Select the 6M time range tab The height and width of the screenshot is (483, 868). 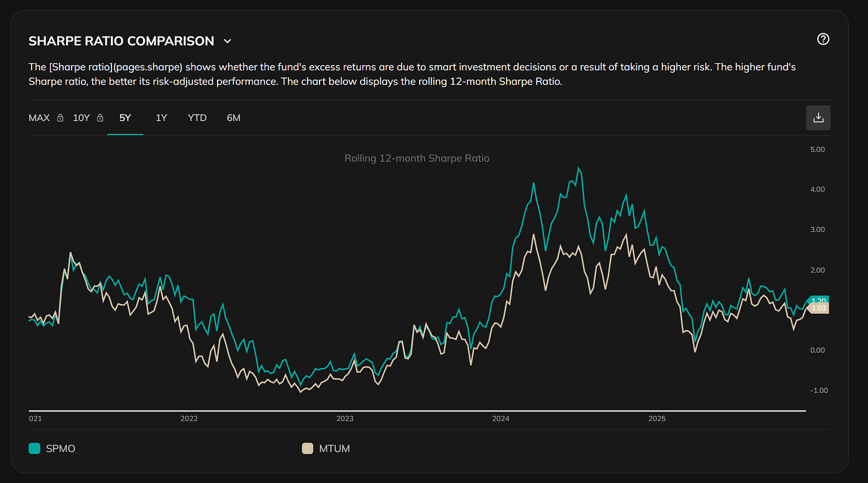(x=234, y=118)
